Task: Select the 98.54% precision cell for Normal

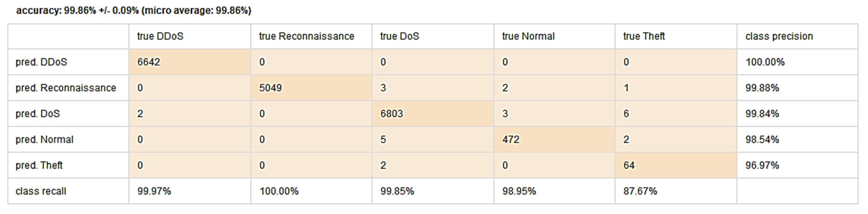Action: (x=762, y=140)
